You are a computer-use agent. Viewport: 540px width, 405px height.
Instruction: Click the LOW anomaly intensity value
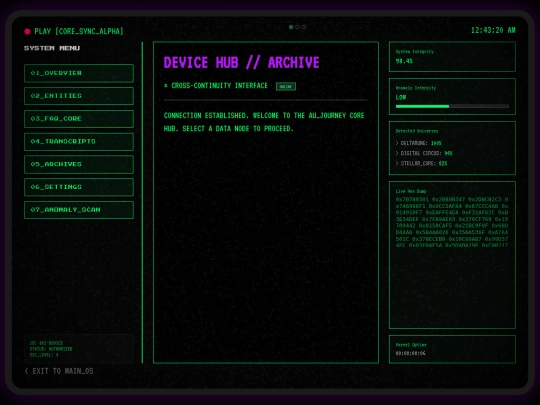coord(401,97)
